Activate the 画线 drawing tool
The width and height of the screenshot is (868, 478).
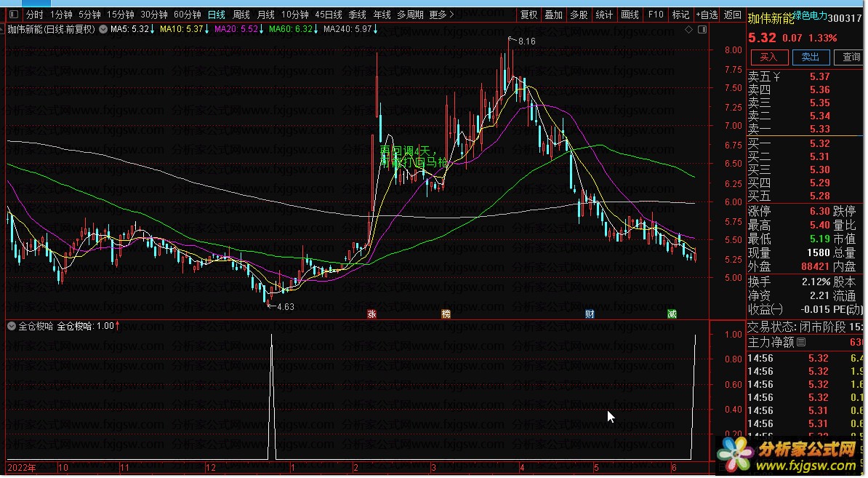tap(630, 15)
